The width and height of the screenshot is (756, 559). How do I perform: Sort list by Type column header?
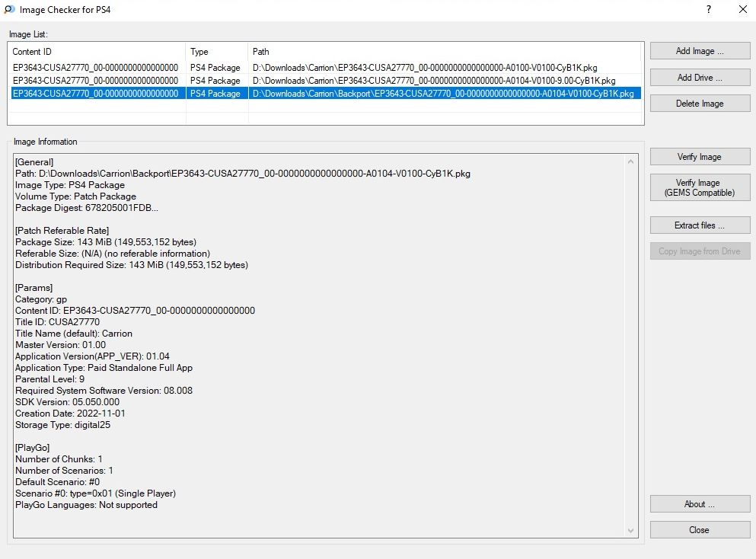[x=217, y=52]
